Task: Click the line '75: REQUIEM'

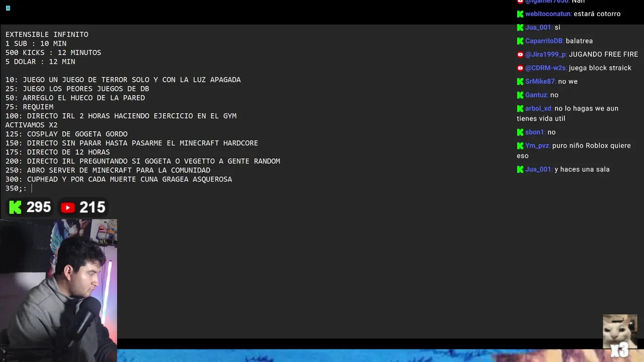Action: [x=29, y=107]
